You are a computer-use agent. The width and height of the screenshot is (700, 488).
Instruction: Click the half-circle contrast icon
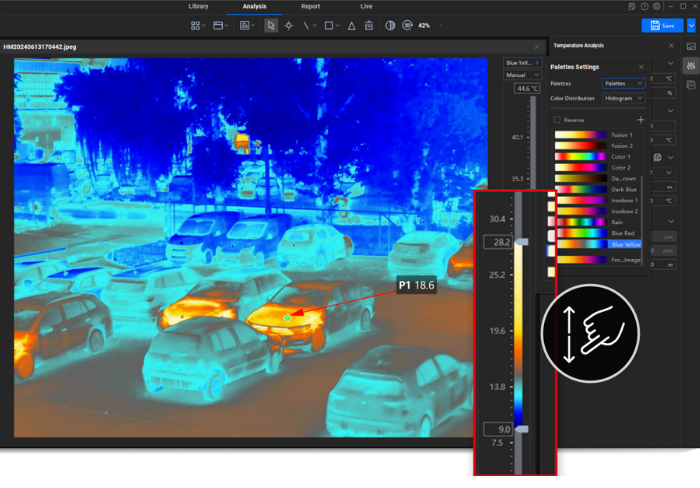(x=390, y=25)
